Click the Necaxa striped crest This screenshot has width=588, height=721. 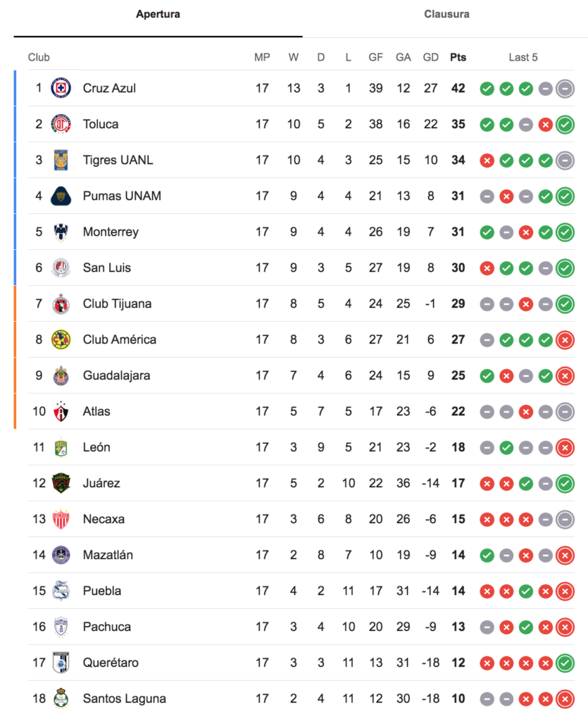click(61, 519)
